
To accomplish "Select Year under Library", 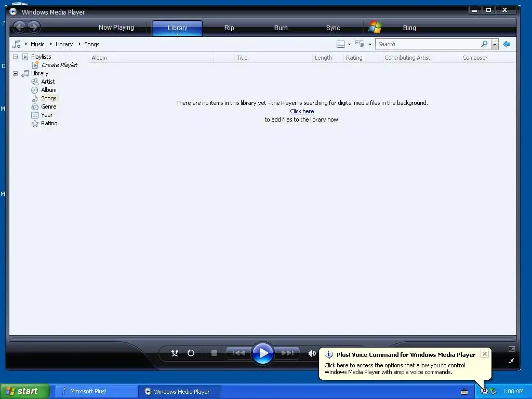I will (x=47, y=115).
